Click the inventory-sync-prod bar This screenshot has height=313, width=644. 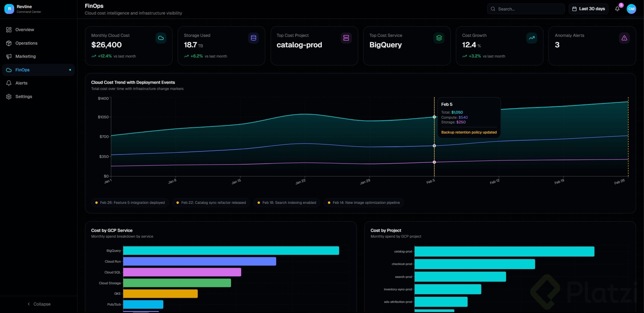coord(448,289)
